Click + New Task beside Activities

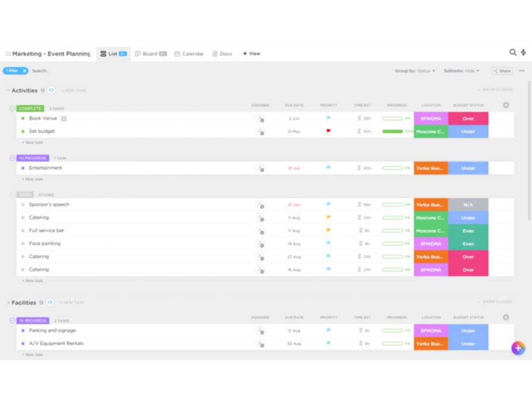pyautogui.click(x=73, y=90)
